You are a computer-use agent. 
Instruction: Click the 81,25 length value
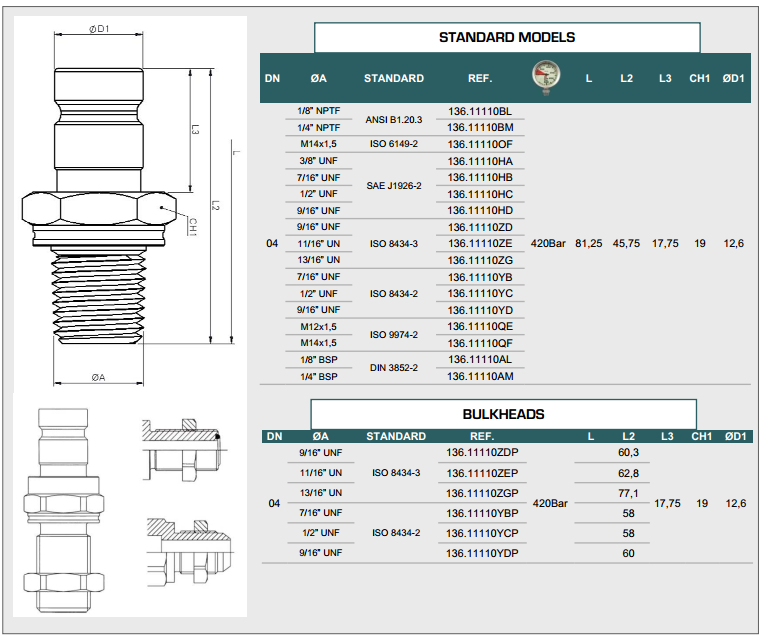(589, 244)
